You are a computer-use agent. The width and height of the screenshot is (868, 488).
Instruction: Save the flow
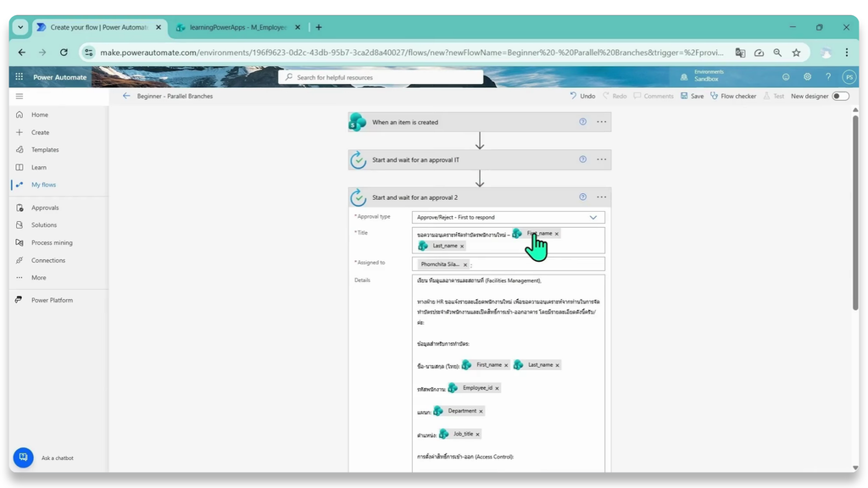[692, 97]
